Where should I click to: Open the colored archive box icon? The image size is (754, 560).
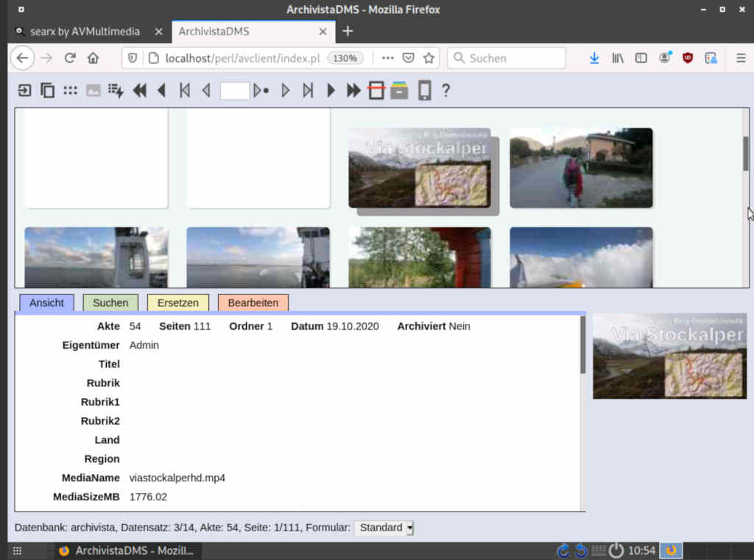[399, 91]
